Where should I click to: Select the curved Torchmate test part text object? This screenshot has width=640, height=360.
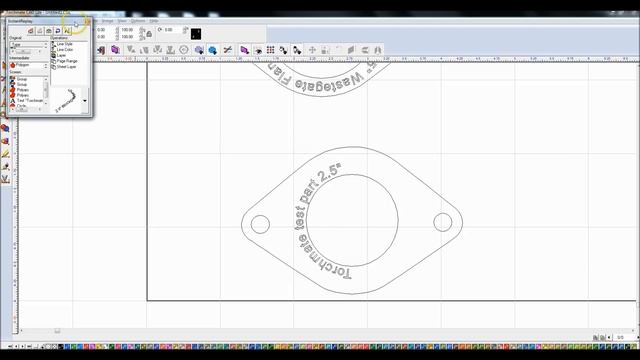pyautogui.click(x=321, y=222)
